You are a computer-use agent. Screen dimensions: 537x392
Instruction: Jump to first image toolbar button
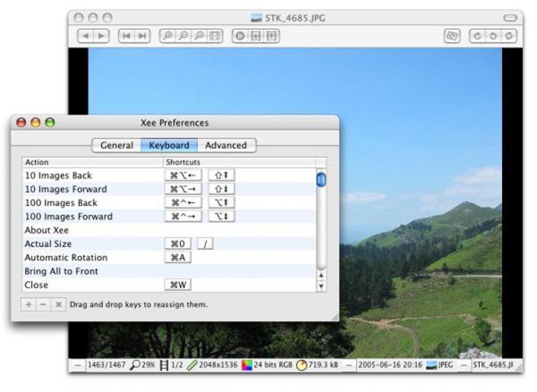tap(126, 36)
